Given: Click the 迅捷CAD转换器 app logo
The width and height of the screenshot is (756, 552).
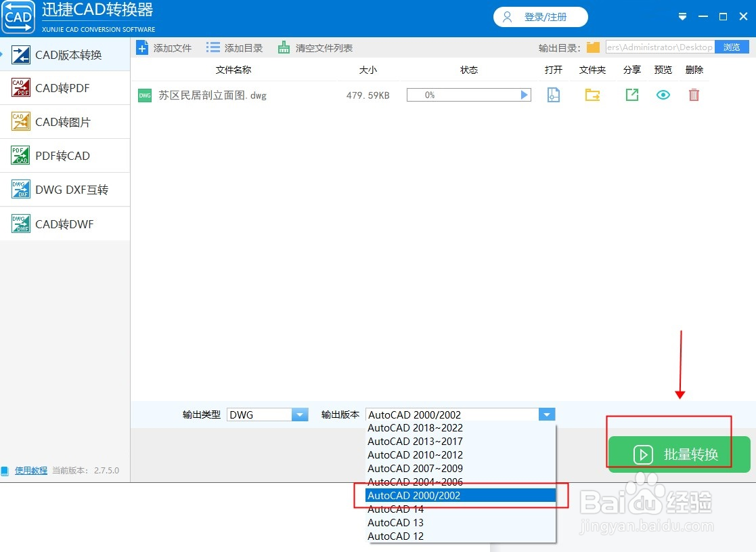Looking at the screenshot, I should pyautogui.click(x=18, y=18).
